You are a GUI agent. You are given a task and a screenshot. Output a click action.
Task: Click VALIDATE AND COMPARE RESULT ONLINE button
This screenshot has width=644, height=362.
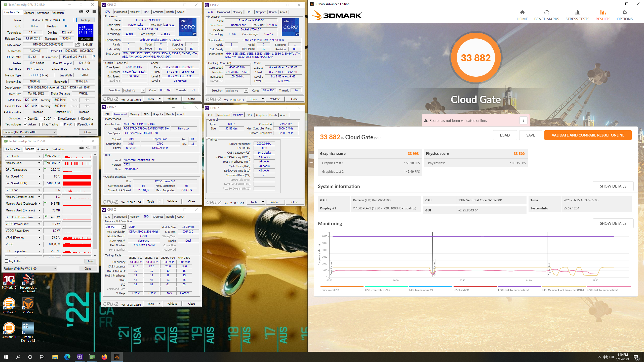588,135
